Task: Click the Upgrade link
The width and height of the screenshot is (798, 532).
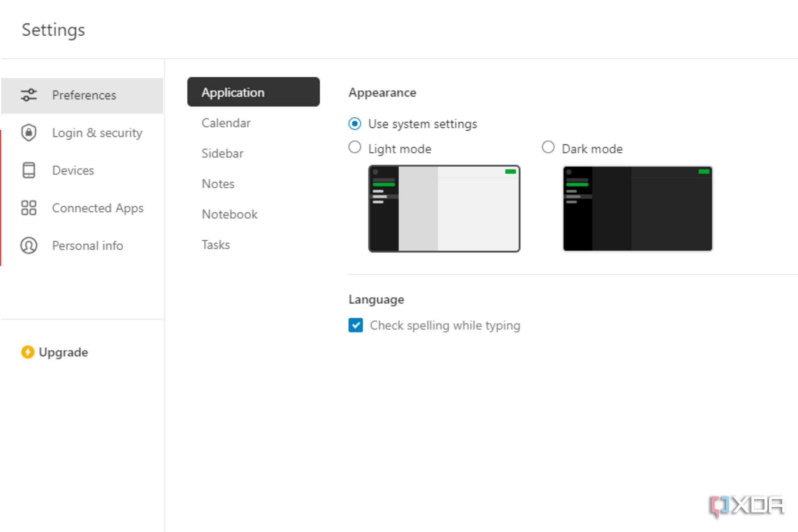Action: pos(63,352)
